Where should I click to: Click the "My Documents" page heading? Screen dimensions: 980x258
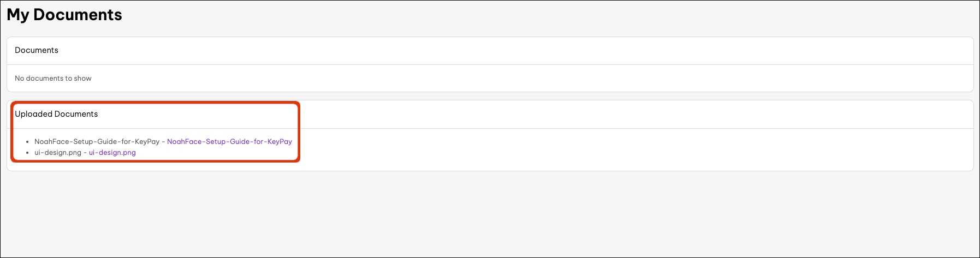pos(64,15)
